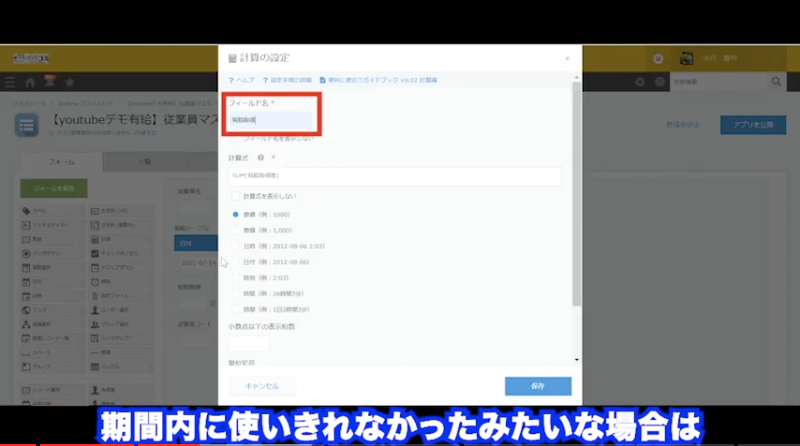Click the フィールド名 text input
800x446 pixels.
coord(270,120)
